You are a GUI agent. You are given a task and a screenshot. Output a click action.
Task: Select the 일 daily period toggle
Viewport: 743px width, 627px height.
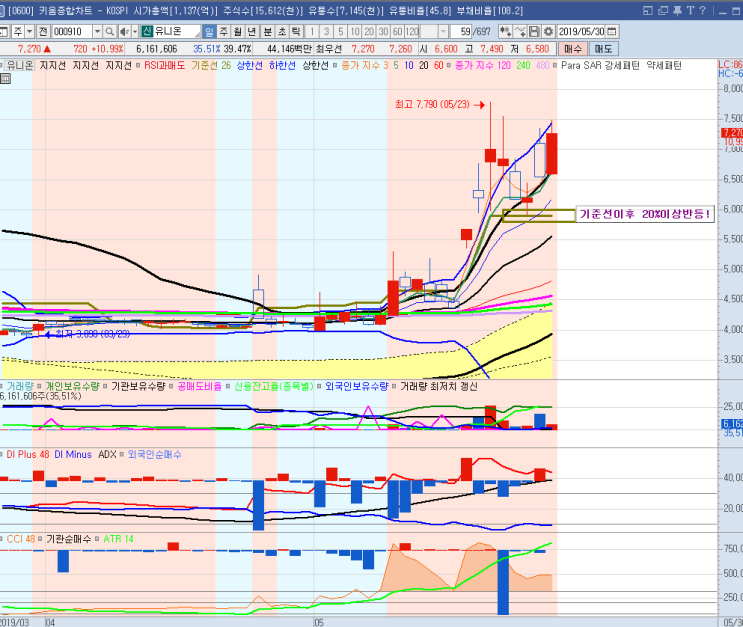[209, 32]
